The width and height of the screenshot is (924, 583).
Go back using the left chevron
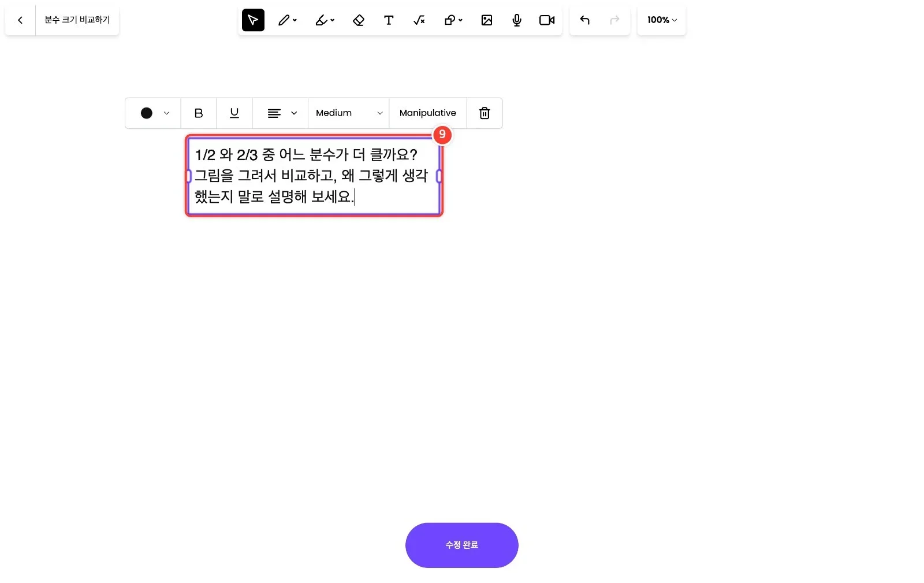click(x=20, y=20)
